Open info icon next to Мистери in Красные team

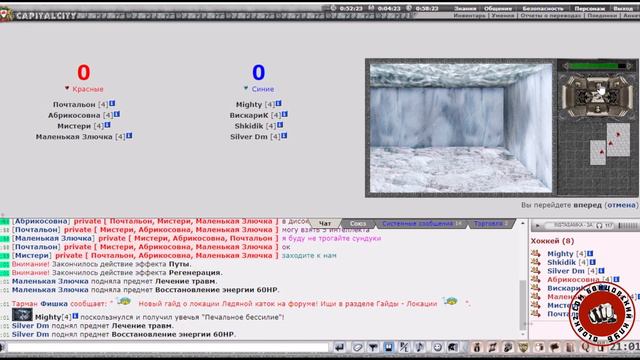pos(108,125)
